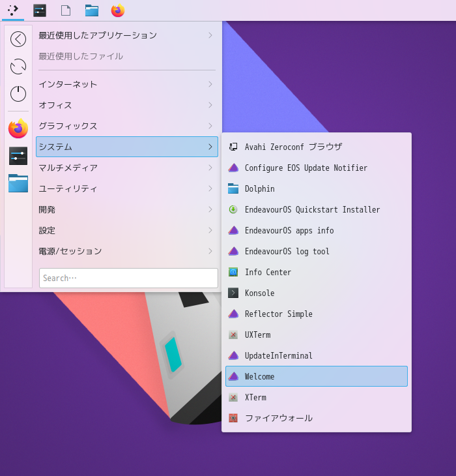The width and height of the screenshot is (456, 476).
Task: Open the インターネット menu category
Action: click(127, 84)
